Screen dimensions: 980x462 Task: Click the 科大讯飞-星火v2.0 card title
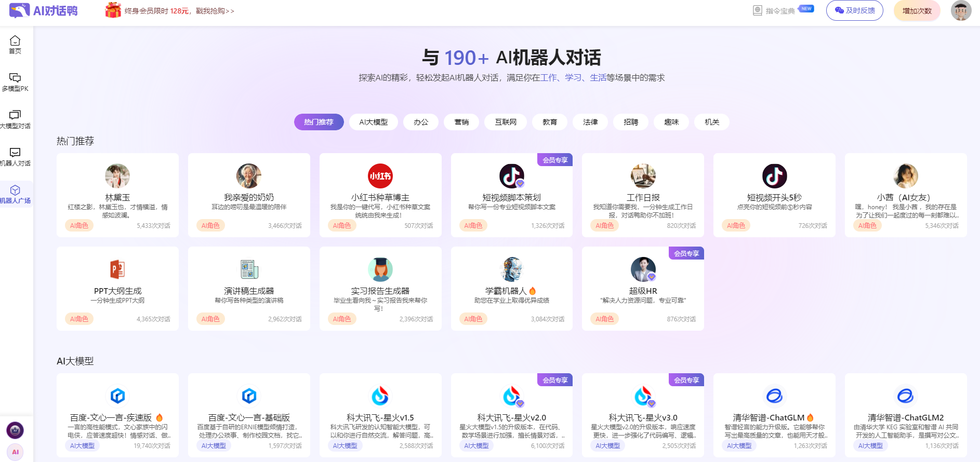(x=512, y=417)
